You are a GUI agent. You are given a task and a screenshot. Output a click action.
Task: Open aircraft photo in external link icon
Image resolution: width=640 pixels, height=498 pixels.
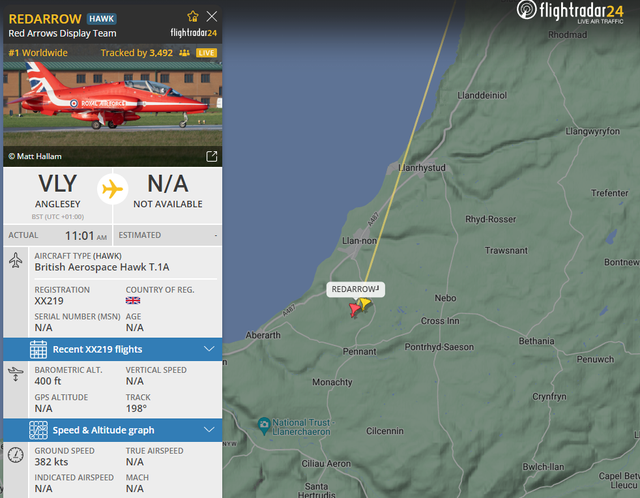(x=211, y=156)
